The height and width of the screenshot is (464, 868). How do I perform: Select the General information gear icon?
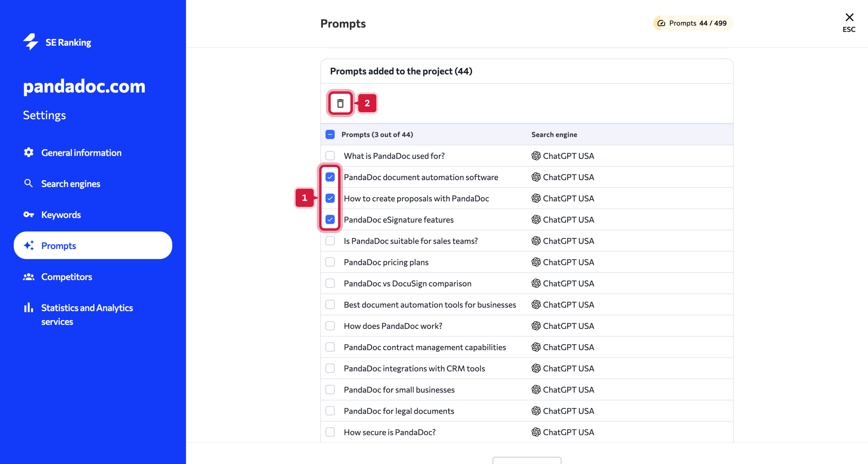29,152
